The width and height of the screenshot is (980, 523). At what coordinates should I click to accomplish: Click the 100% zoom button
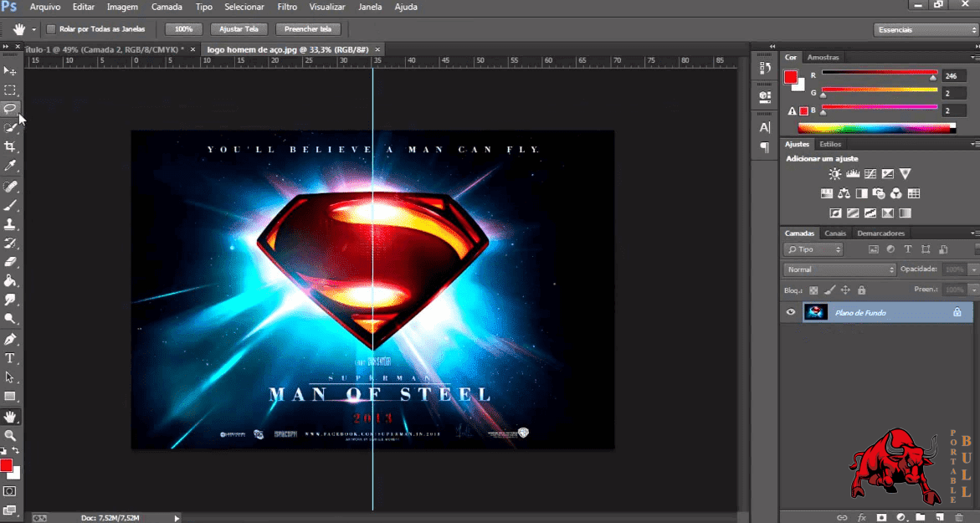[184, 29]
